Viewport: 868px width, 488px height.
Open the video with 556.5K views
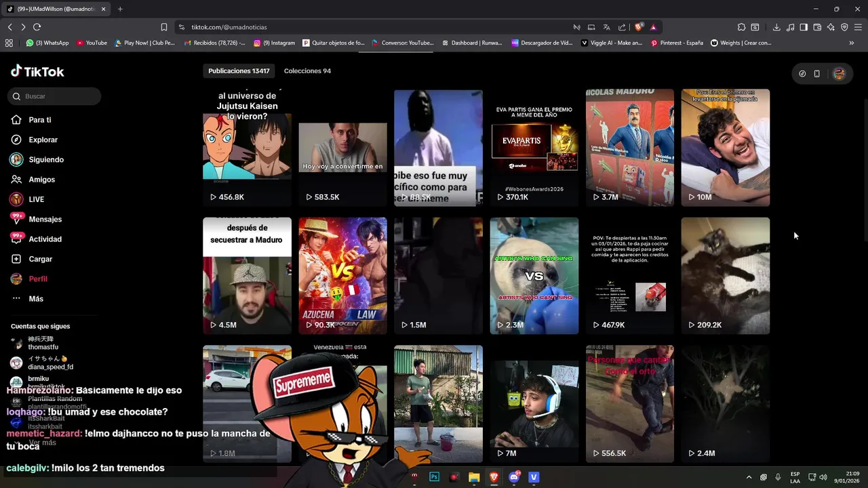[x=630, y=404]
